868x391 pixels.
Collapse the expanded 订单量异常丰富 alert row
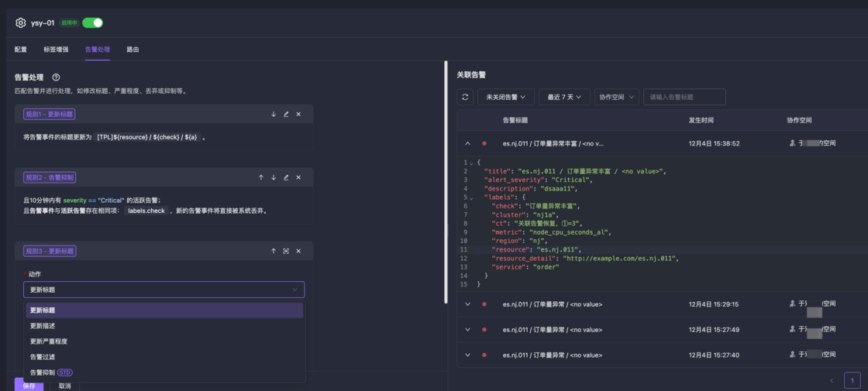[x=467, y=143]
